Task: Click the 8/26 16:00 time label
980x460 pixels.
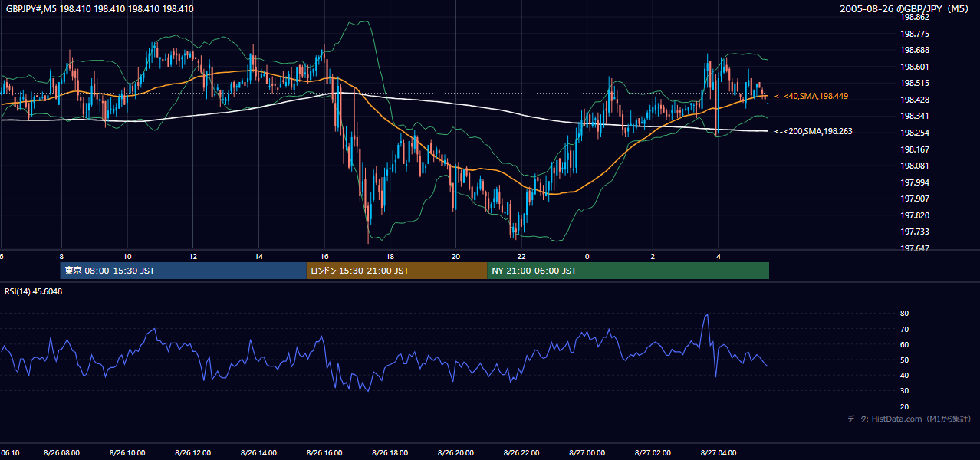Action: pos(324,452)
